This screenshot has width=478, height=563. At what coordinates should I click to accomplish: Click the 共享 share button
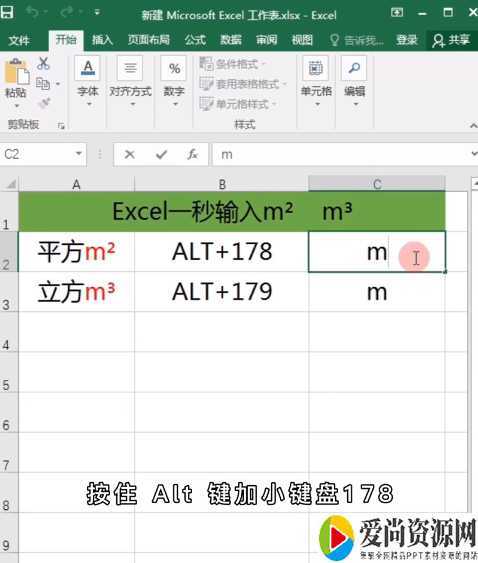pos(452,40)
